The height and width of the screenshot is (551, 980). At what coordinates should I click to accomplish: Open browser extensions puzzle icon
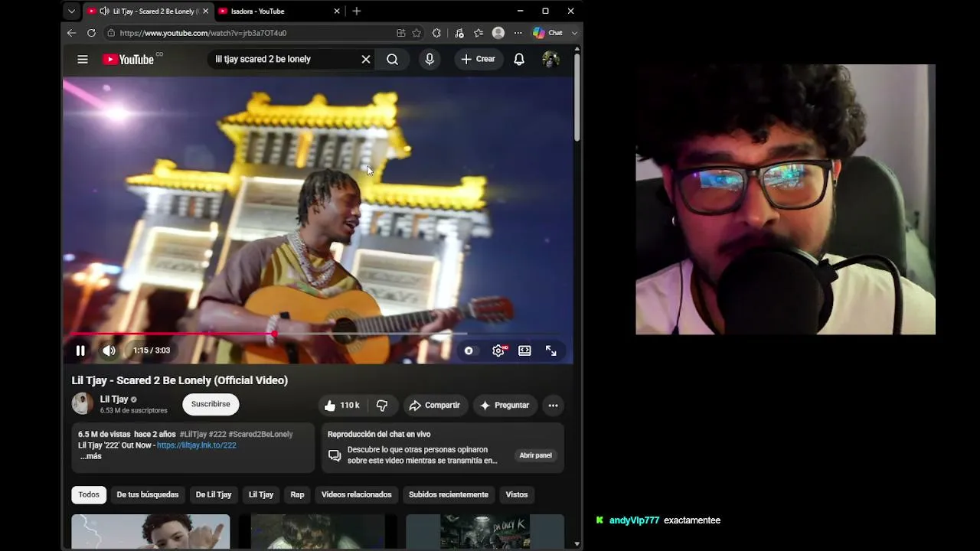click(x=436, y=33)
